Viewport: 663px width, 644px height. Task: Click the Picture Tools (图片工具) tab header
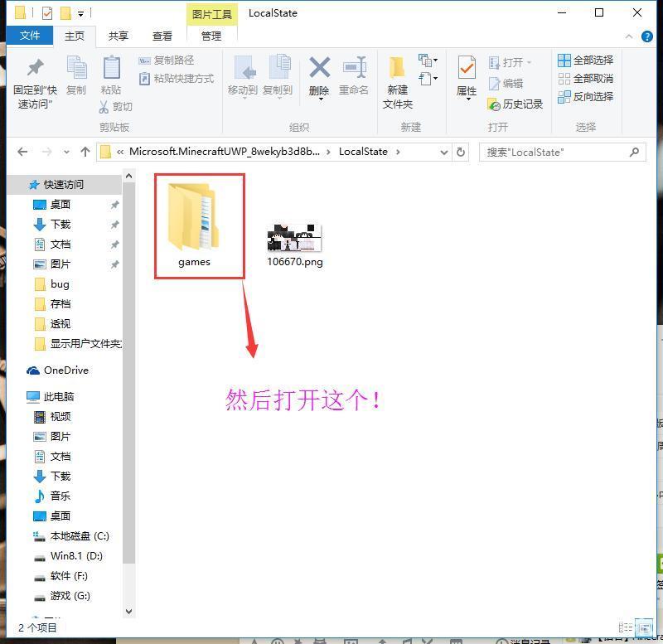pos(212,15)
